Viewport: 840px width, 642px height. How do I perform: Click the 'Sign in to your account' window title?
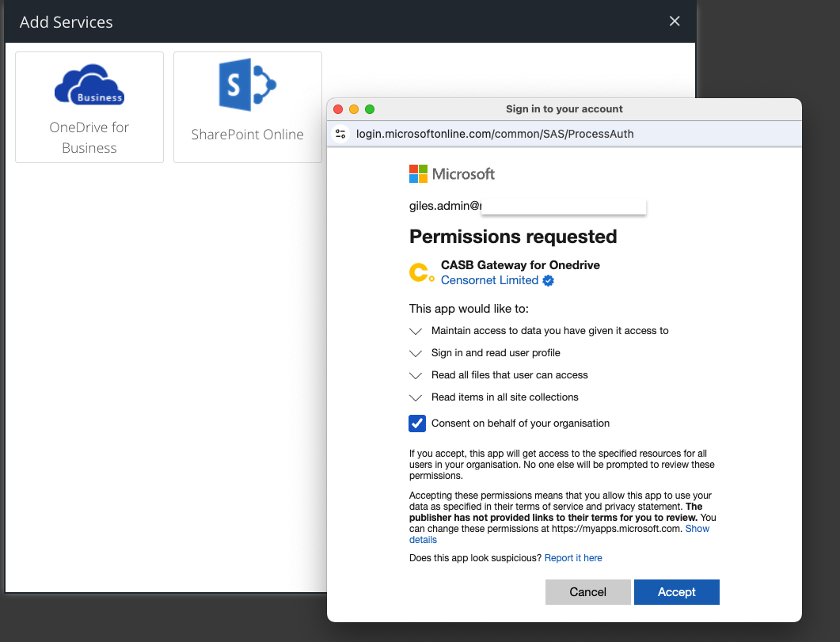tap(564, 108)
